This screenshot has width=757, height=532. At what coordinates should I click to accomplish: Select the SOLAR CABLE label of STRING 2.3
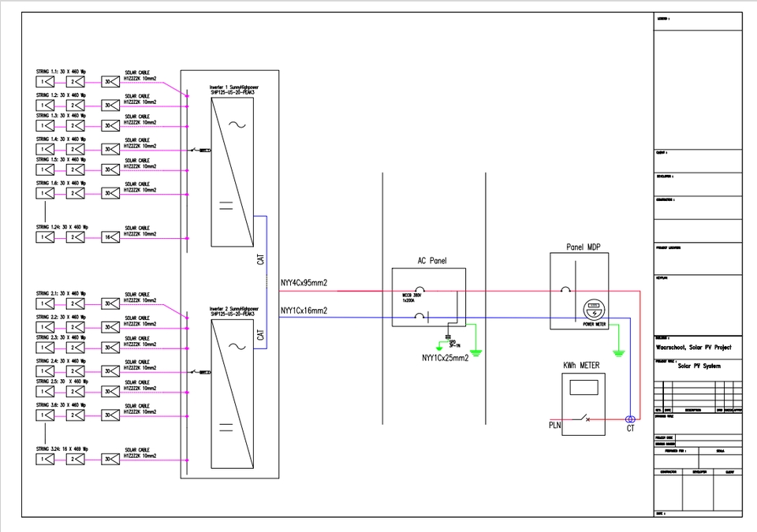click(140, 341)
